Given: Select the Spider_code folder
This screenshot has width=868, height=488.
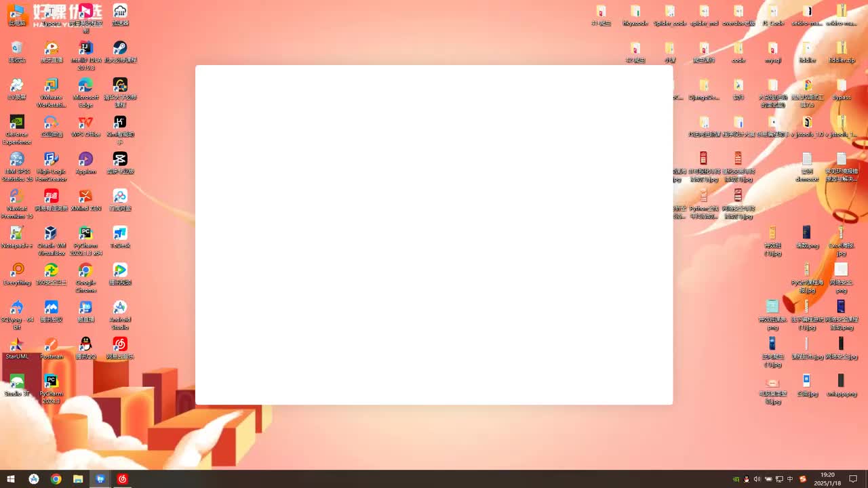Looking at the screenshot, I should pos(670,15).
